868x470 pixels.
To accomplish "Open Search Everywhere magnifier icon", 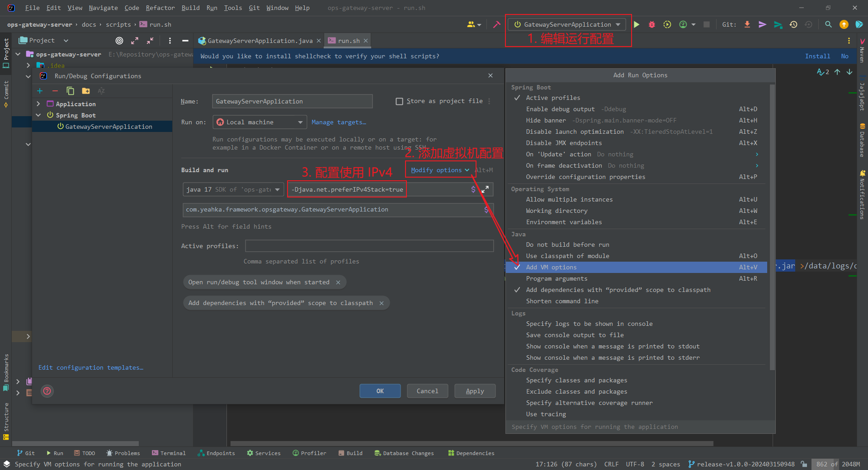I will tap(828, 24).
